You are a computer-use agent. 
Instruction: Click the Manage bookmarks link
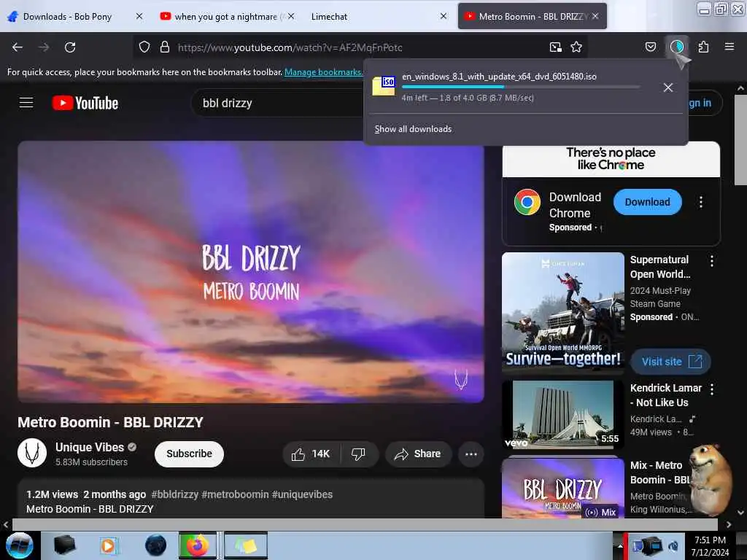(324, 72)
